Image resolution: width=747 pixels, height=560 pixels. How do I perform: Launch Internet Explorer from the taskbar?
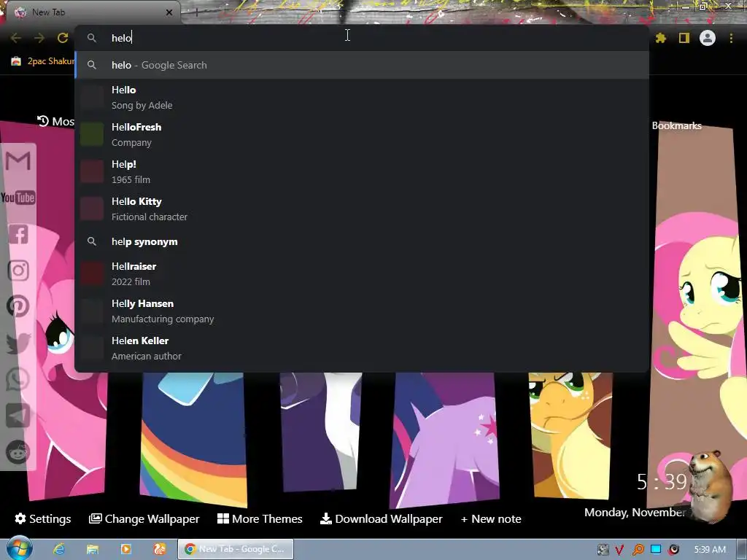(58, 549)
